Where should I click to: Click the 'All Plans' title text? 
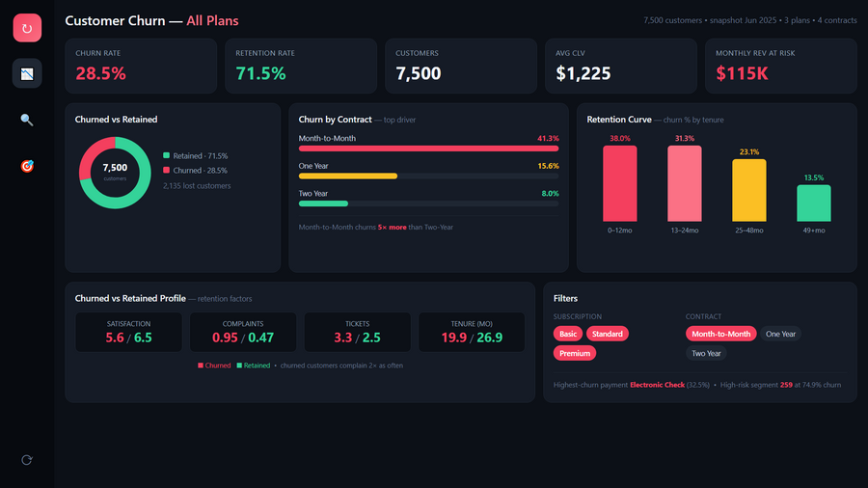212,20
